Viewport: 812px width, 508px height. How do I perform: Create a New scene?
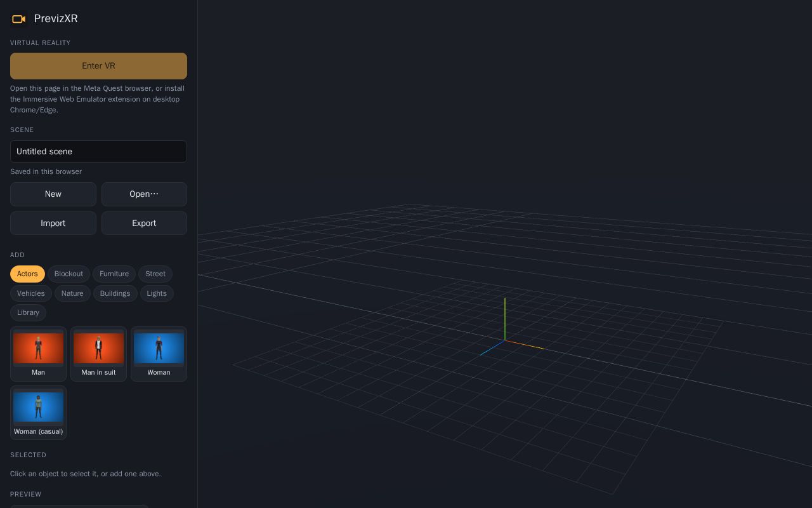point(53,194)
